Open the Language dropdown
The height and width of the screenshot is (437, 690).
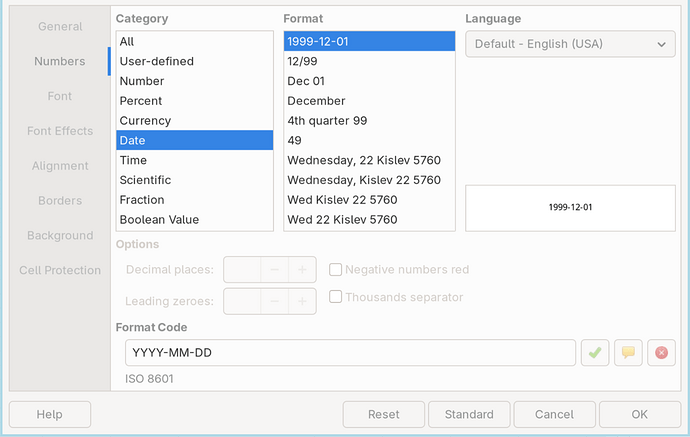tap(570, 44)
